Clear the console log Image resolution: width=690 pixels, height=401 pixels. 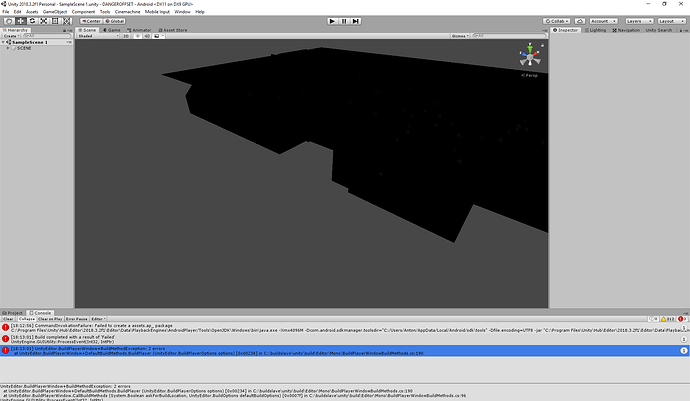click(x=8, y=319)
